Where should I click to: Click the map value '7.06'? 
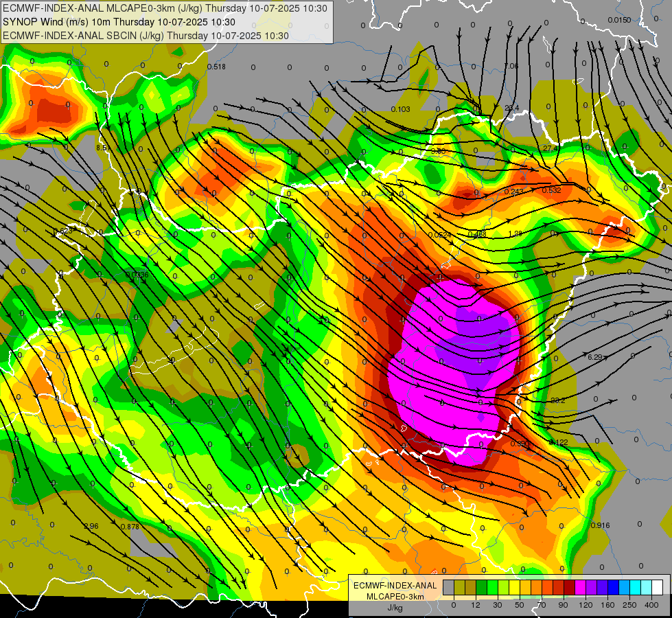point(511,66)
